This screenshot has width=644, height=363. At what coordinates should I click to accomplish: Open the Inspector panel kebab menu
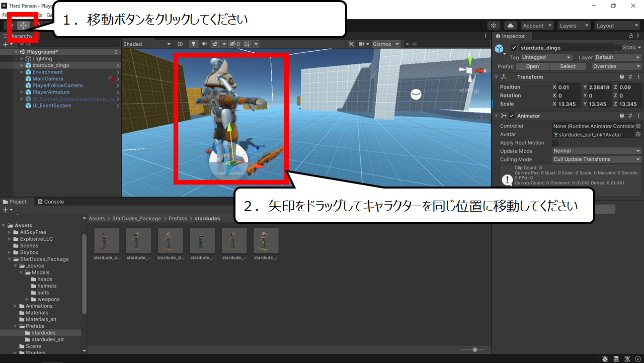coord(638,36)
